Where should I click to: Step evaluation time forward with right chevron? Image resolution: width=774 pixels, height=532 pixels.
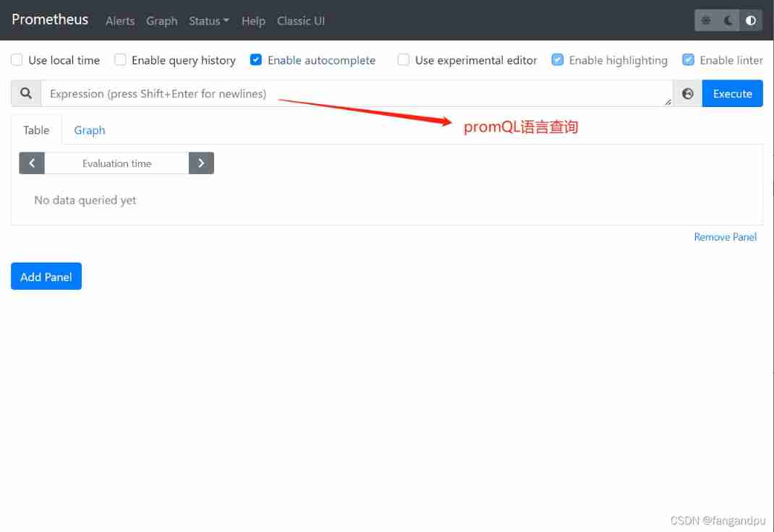pos(201,163)
